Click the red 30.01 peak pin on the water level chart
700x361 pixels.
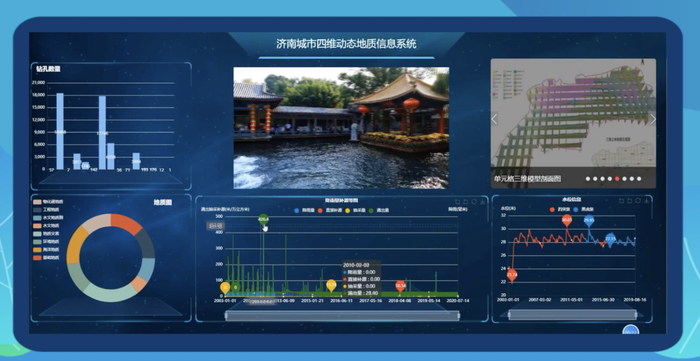point(567,220)
